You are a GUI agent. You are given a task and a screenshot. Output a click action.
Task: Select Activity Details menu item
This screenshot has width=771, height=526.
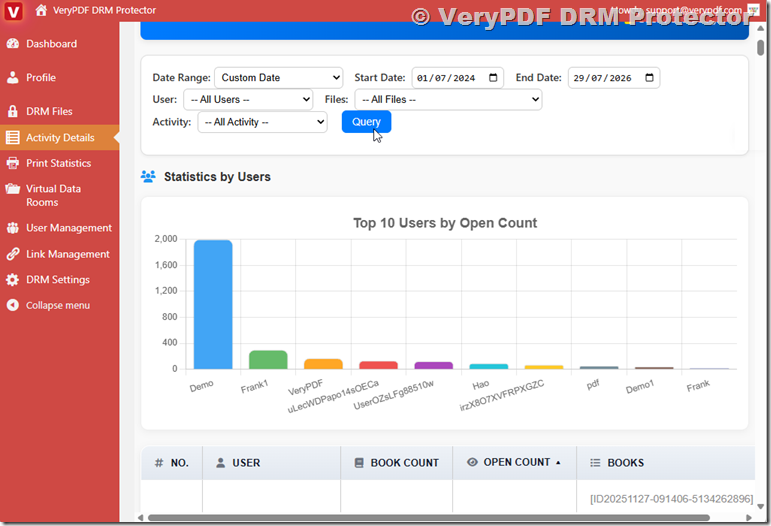[59, 138]
